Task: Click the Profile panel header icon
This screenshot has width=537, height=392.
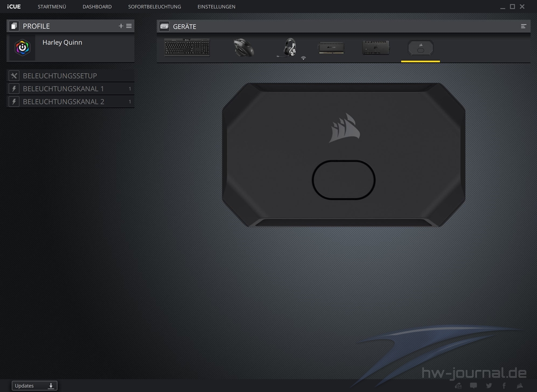Action: 14,26
